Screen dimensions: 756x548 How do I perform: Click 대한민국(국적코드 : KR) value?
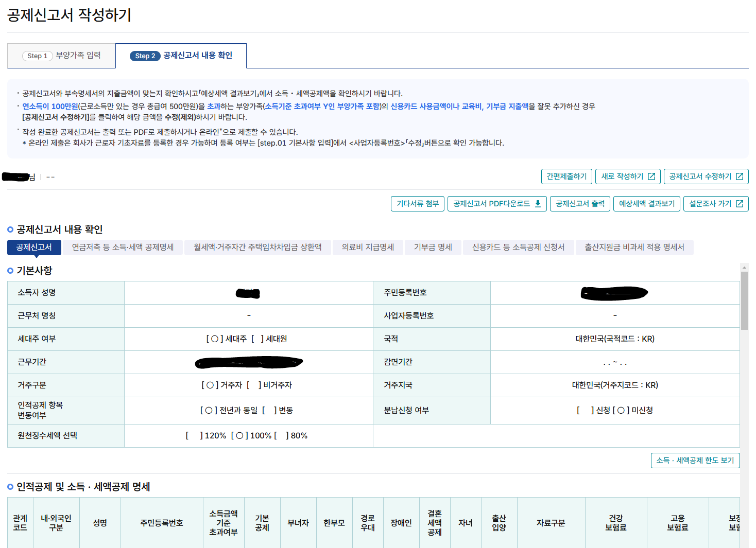point(615,339)
